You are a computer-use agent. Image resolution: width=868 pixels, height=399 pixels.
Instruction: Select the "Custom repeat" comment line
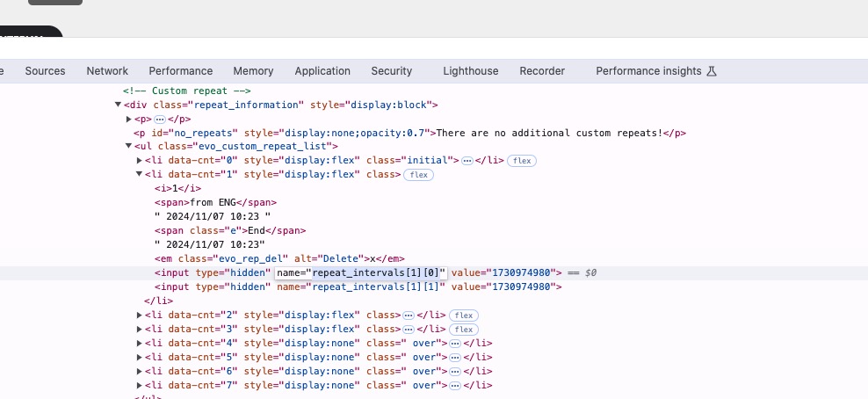click(x=187, y=91)
